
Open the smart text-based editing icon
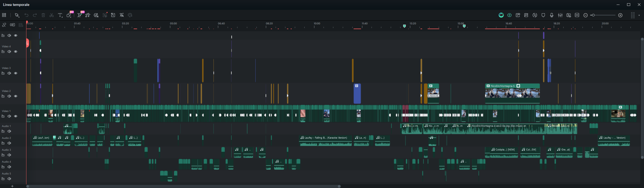80,15
